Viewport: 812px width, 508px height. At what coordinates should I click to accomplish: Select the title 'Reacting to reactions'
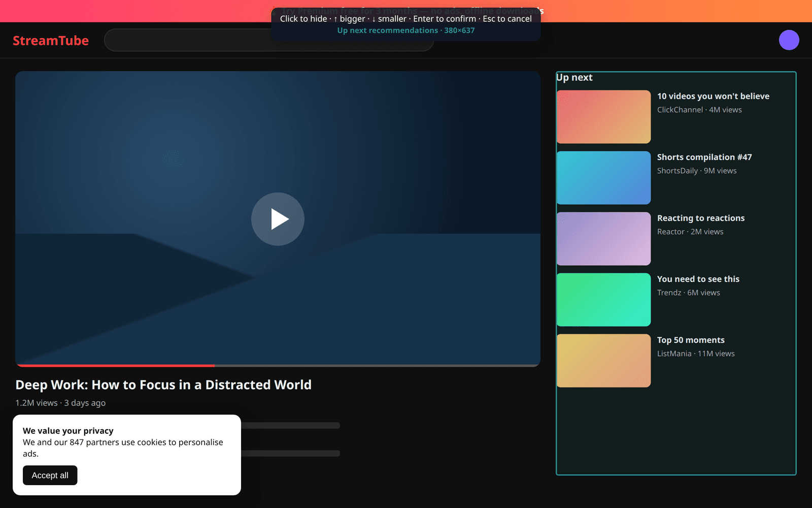coord(701,218)
